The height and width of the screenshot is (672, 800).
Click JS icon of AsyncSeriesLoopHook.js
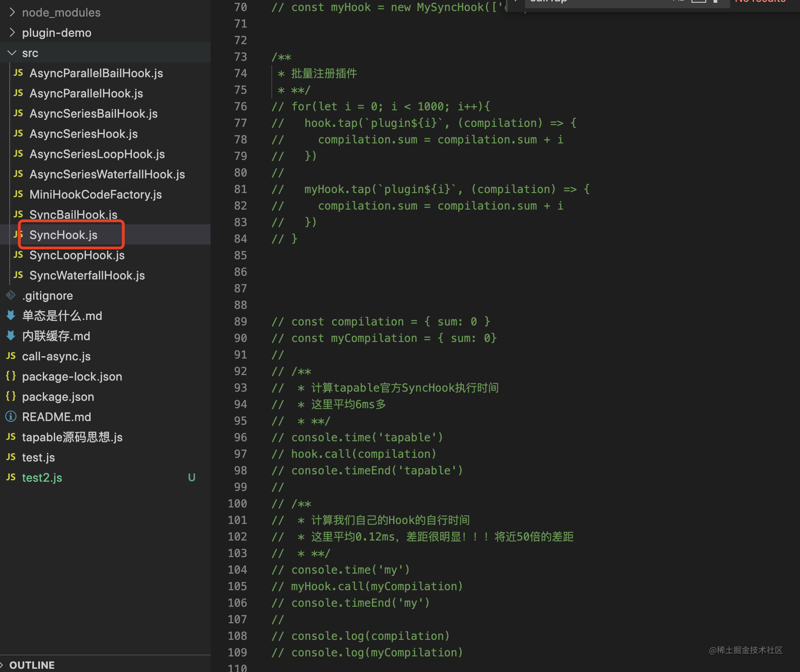(18, 154)
